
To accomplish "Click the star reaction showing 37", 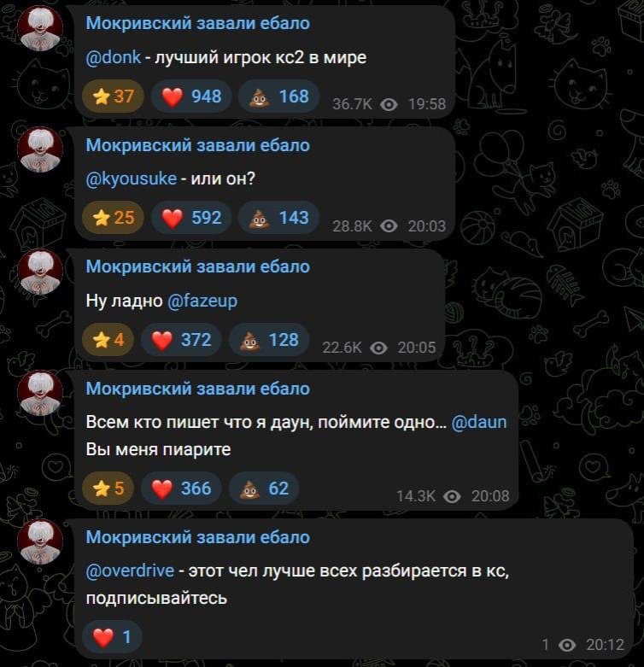I will 113,97.
